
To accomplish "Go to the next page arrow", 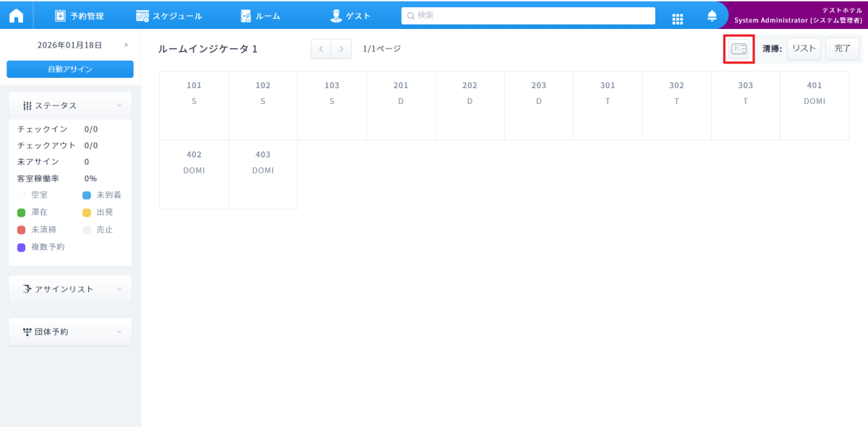I will point(341,48).
